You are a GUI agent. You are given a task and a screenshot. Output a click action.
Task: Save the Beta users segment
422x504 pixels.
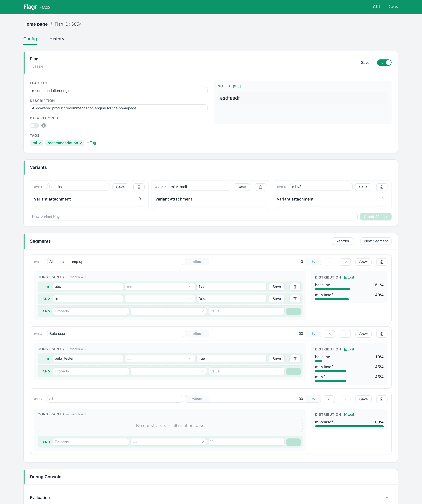click(x=363, y=334)
